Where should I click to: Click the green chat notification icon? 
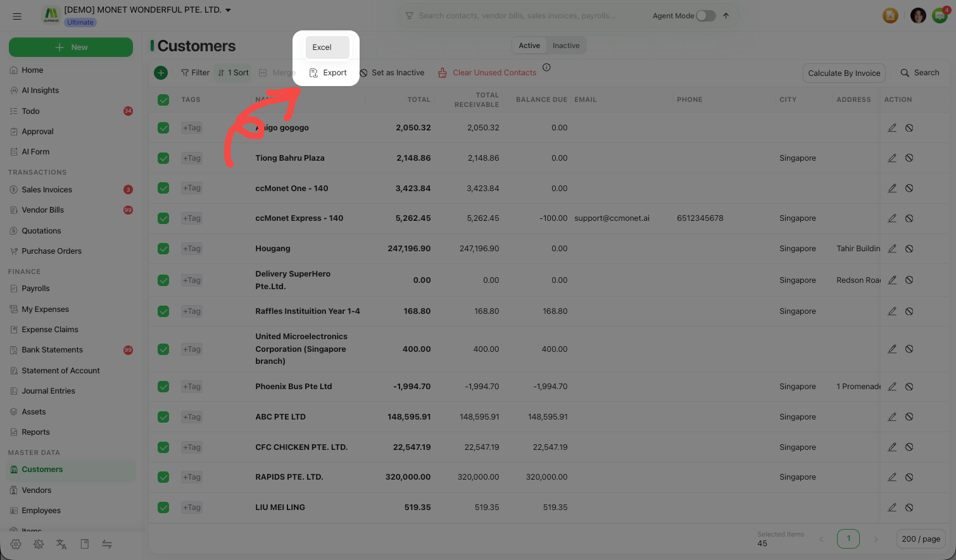coord(940,15)
